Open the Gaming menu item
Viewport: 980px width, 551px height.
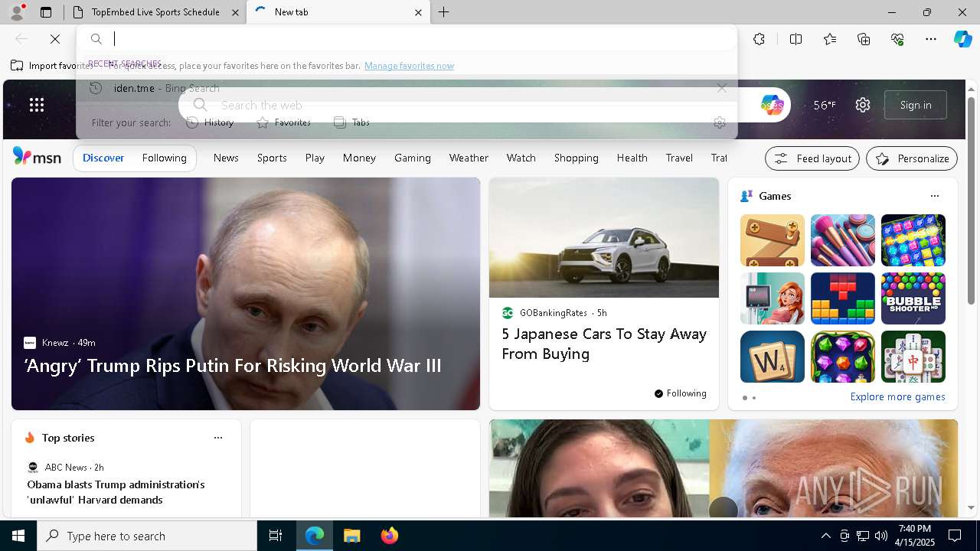(413, 158)
